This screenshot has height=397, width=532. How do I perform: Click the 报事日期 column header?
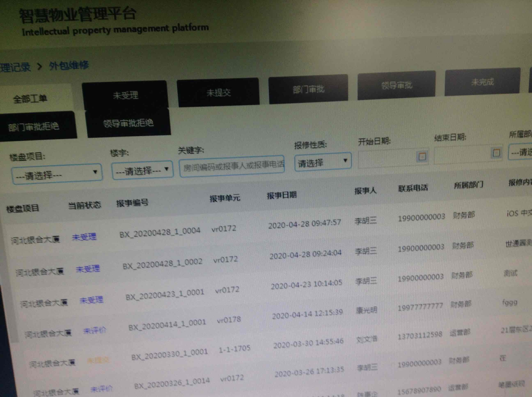[x=281, y=195]
